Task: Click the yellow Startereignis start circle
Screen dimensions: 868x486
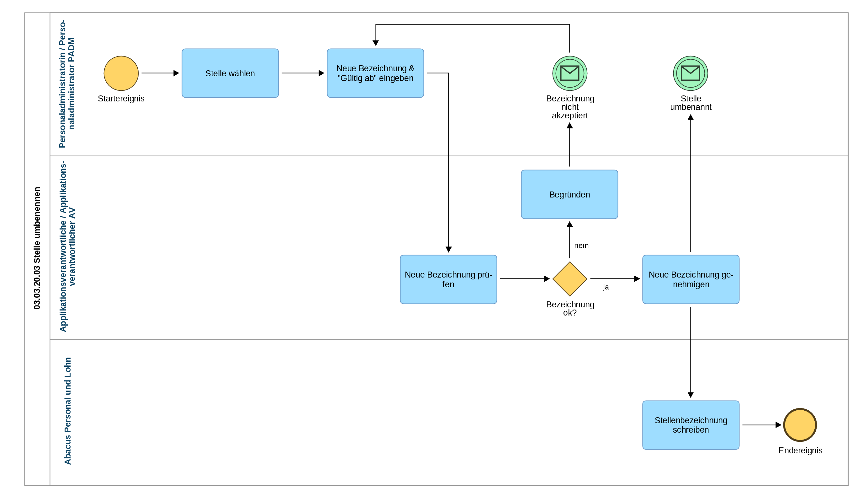Action: (x=121, y=73)
